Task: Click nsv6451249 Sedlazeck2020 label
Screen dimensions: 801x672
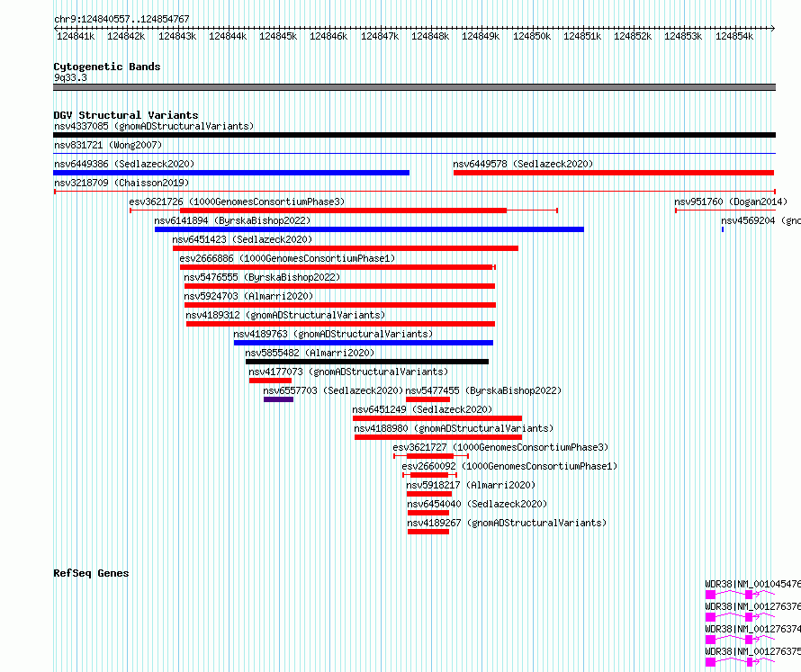Action: [x=422, y=409]
